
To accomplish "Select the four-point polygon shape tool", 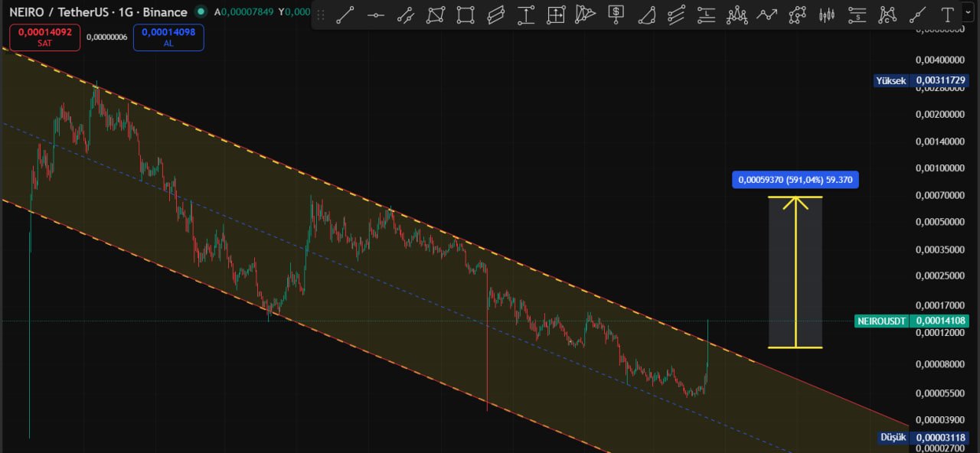I will (x=436, y=15).
